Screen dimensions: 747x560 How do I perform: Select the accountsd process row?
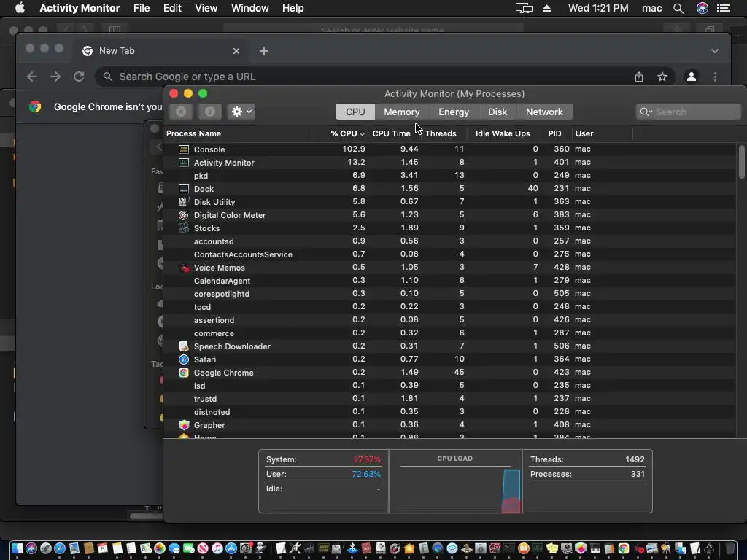pos(449,241)
